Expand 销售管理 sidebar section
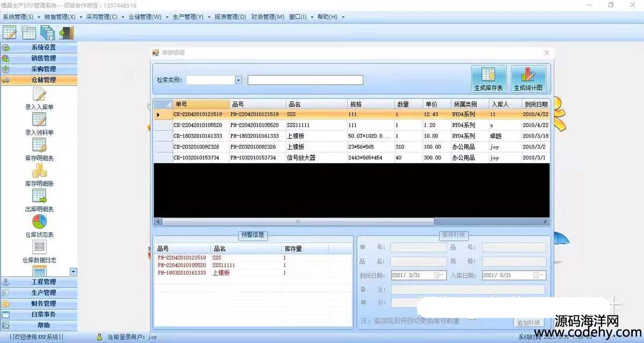The height and width of the screenshot is (343, 644). pyautogui.click(x=39, y=58)
